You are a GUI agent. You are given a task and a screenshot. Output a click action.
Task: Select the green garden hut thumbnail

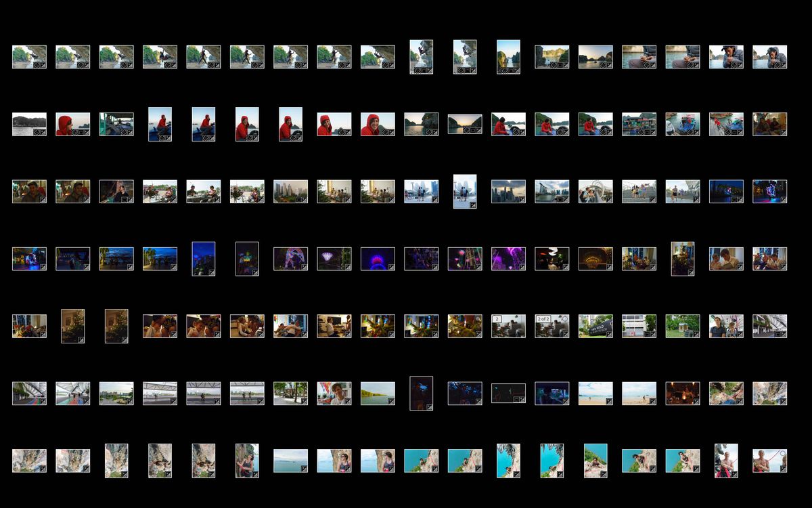tap(682, 326)
